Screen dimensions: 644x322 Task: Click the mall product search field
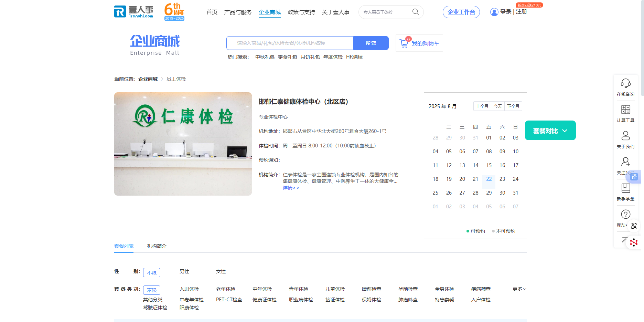(290, 43)
